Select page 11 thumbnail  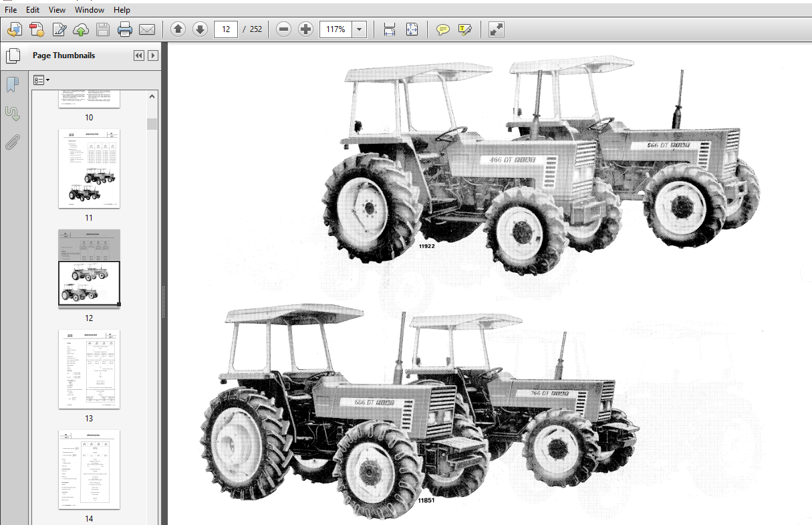click(89, 169)
